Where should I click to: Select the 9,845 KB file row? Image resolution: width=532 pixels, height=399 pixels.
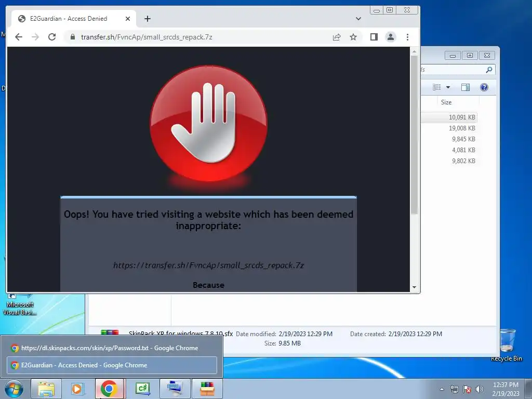click(449, 139)
